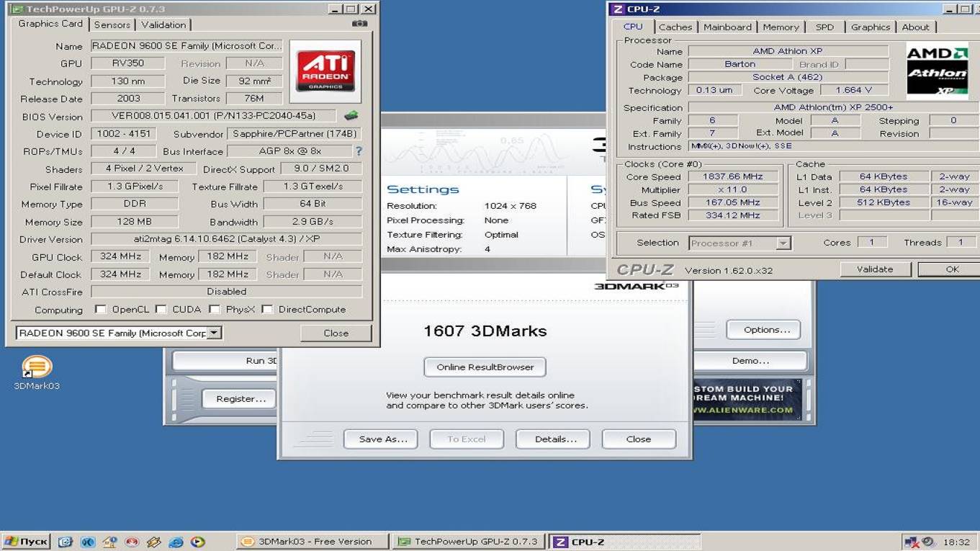Click the Driver Version field ati2mtag
Image resolution: width=980 pixels, height=551 pixels.
226,239
